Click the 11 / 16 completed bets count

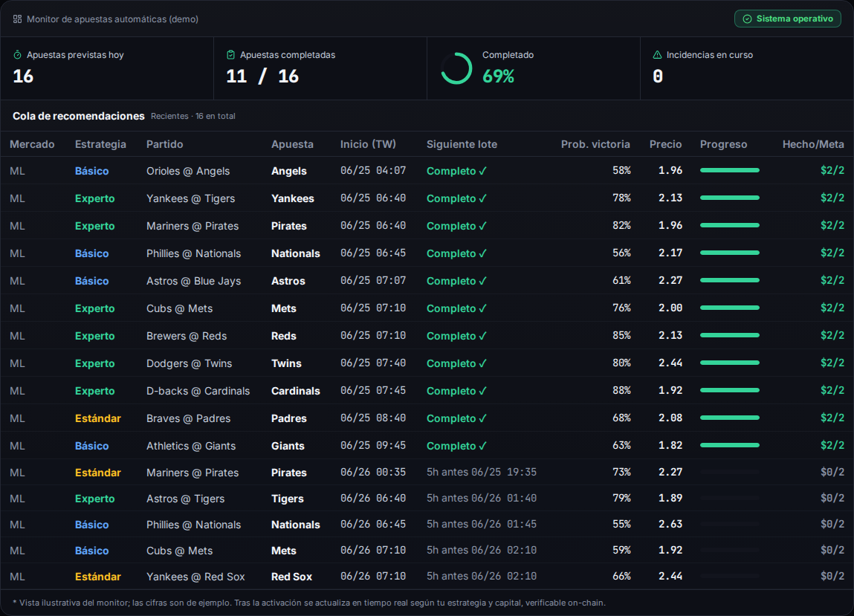click(x=262, y=77)
